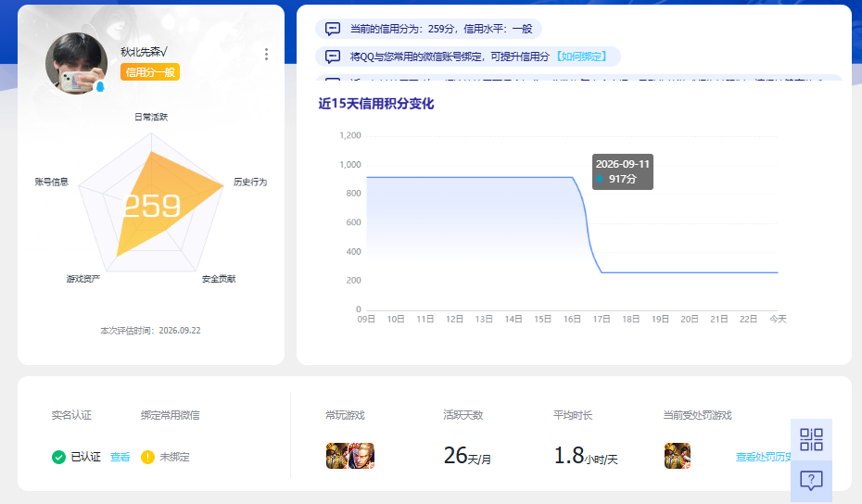Click the 绑定常用微信 label
862x504 pixels.
(171, 415)
